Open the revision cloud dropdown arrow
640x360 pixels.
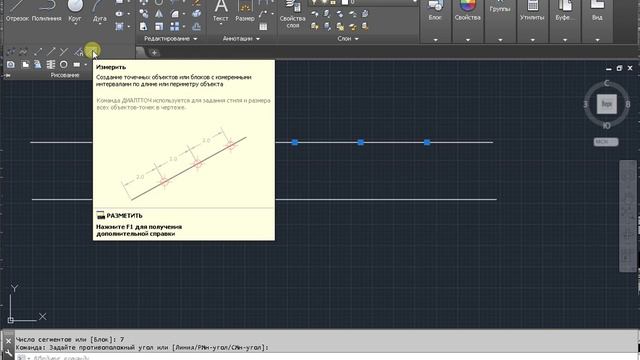pyautogui.click(x=86, y=64)
